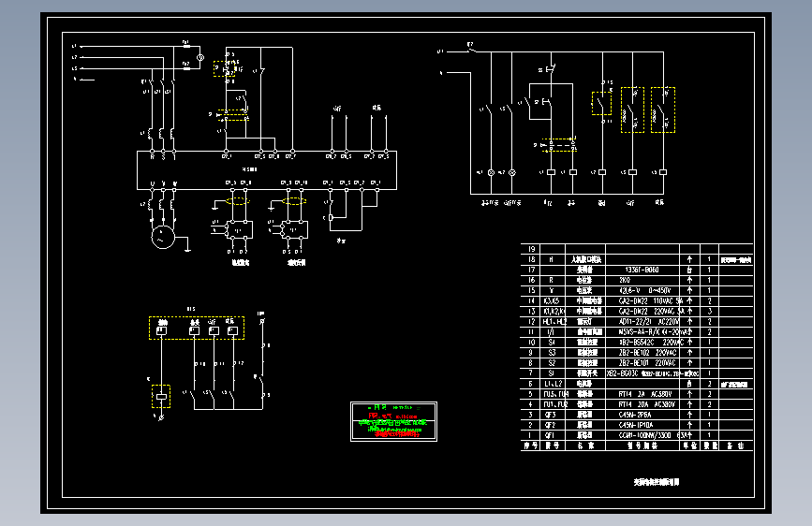This screenshot has width=812, height=526.
Task: Select the FU1、FU2 code cell
Action: point(552,404)
